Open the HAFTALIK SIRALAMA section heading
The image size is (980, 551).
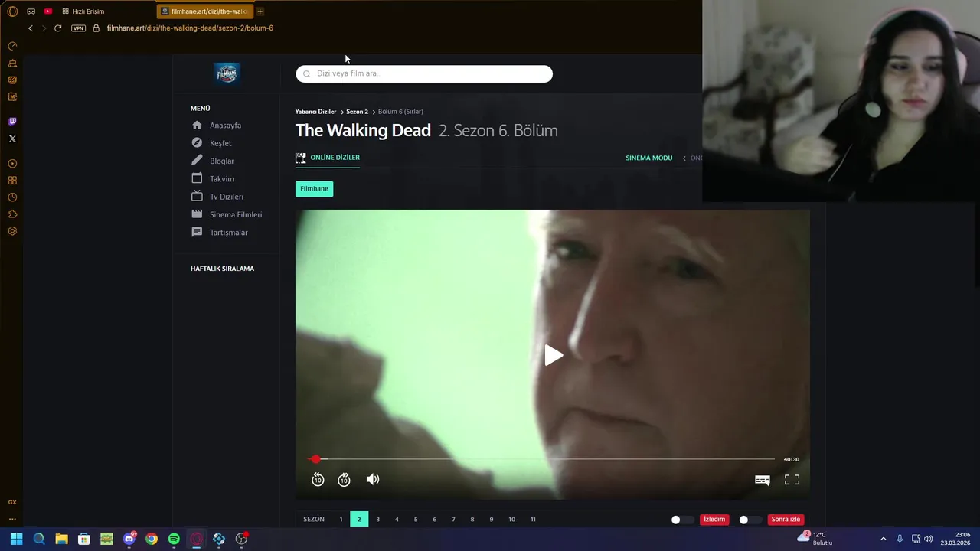222,269
